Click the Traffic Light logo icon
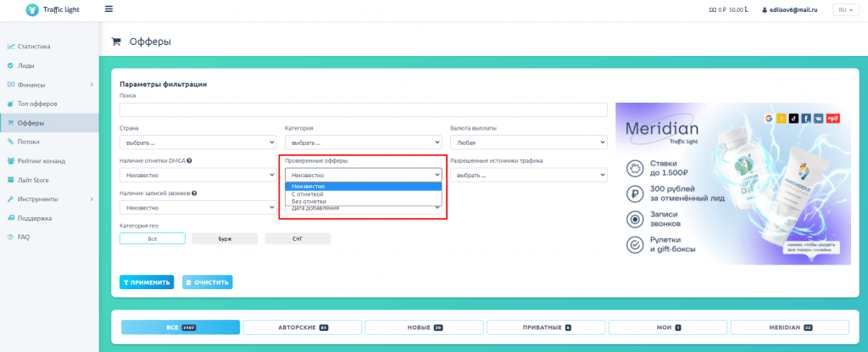868x352 pixels. click(32, 10)
